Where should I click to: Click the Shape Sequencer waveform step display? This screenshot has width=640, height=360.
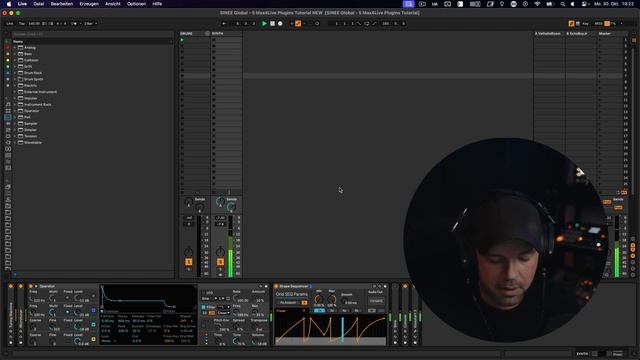tap(331, 329)
